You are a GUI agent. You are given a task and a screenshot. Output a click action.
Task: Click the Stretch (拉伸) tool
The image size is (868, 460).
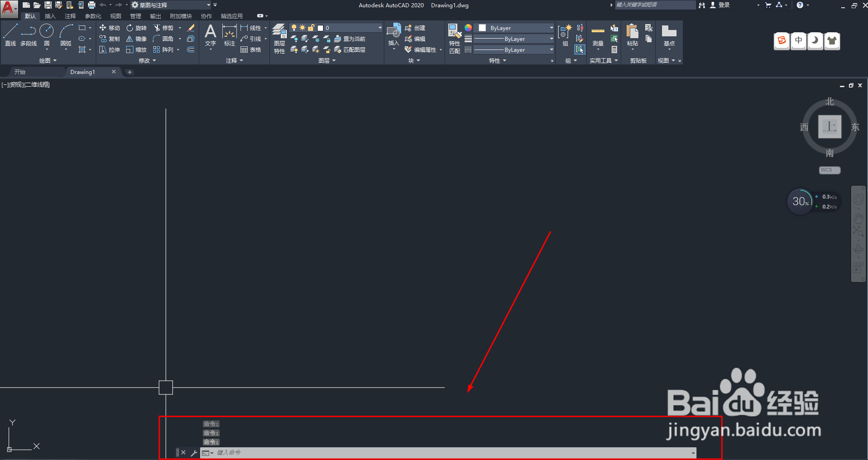coord(109,49)
